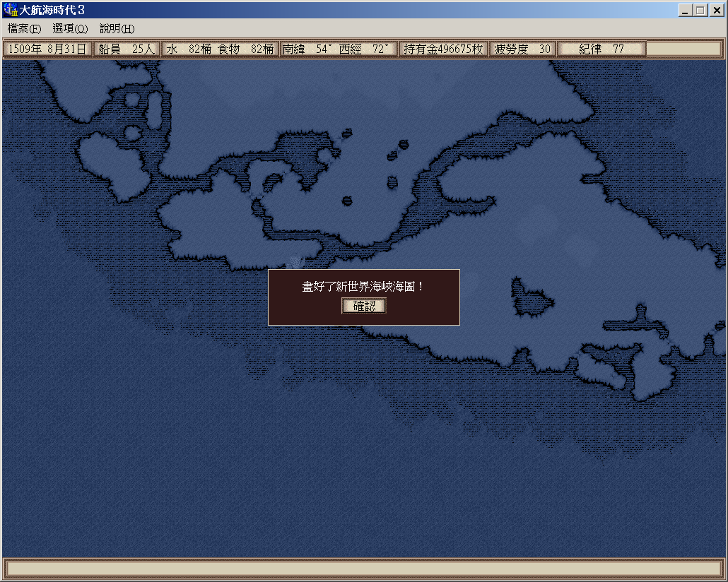Click the 紀律 77 discipline indicator
This screenshot has height=582, width=728.
(x=601, y=49)
